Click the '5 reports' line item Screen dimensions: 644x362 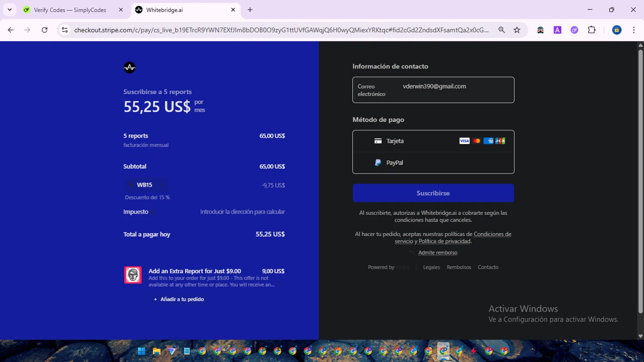point(136,136)
